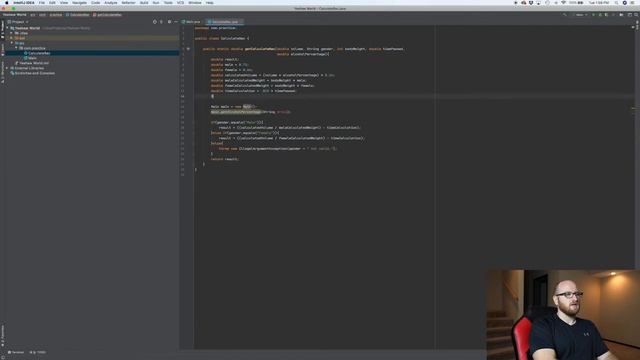Open the Apple menu
The image size is (640, 360).
click(x=7, y=3)
